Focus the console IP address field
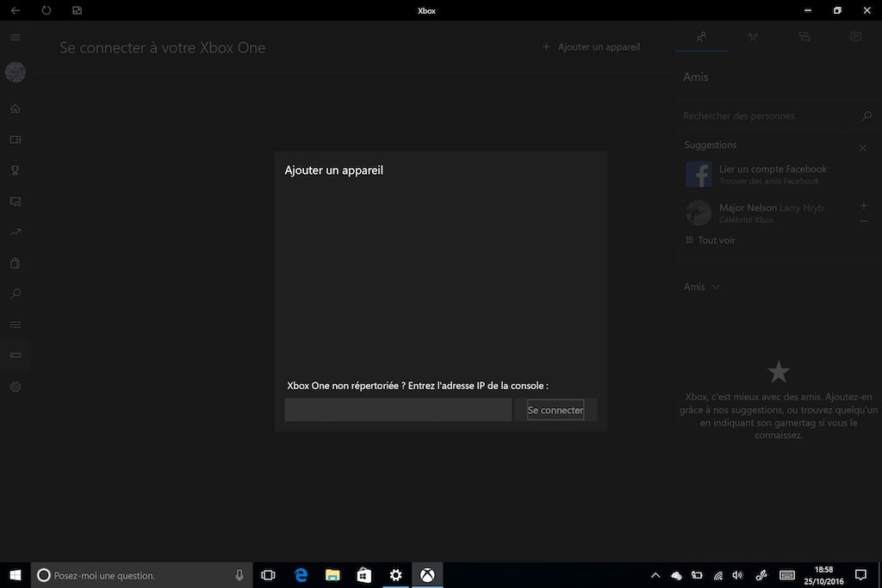Image resolution: width=882 pixels, height=588 pixels. [398, 410]
